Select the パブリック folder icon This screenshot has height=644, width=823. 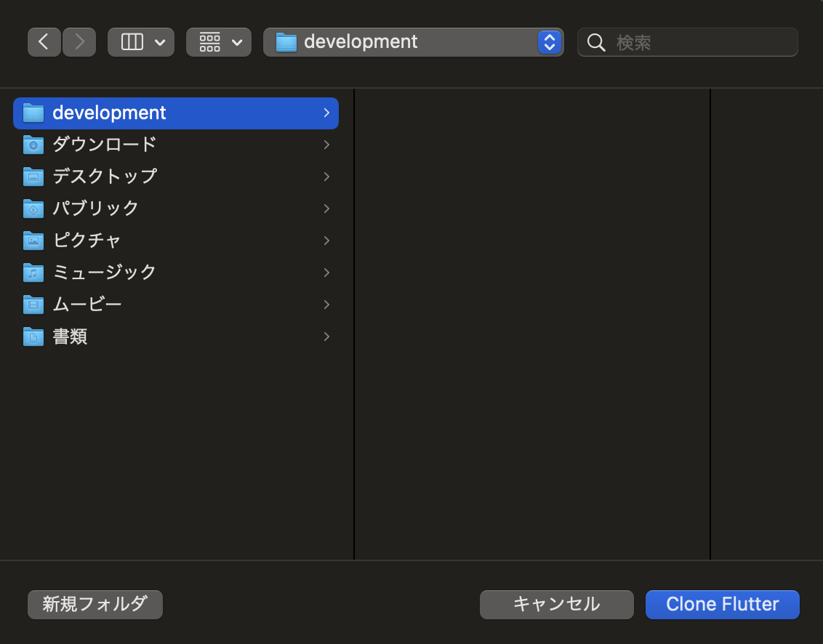(x=33, y=209)
